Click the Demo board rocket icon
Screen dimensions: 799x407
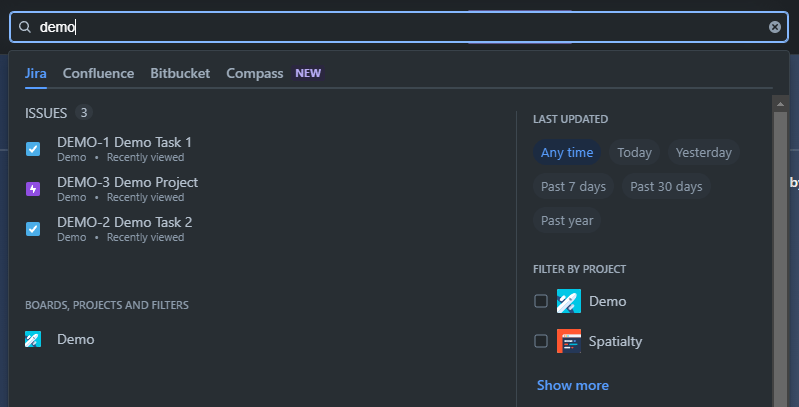(x=33, y=339)
